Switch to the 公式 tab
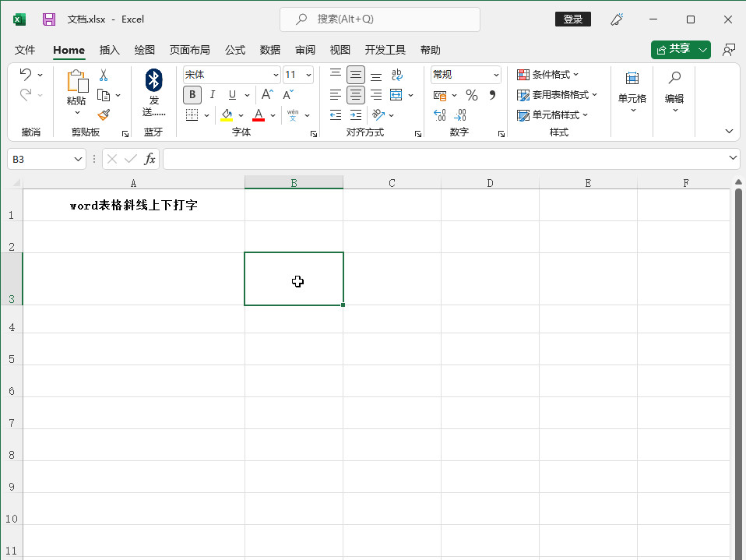This screenshot has width=746, height=560. click(235, 50)
